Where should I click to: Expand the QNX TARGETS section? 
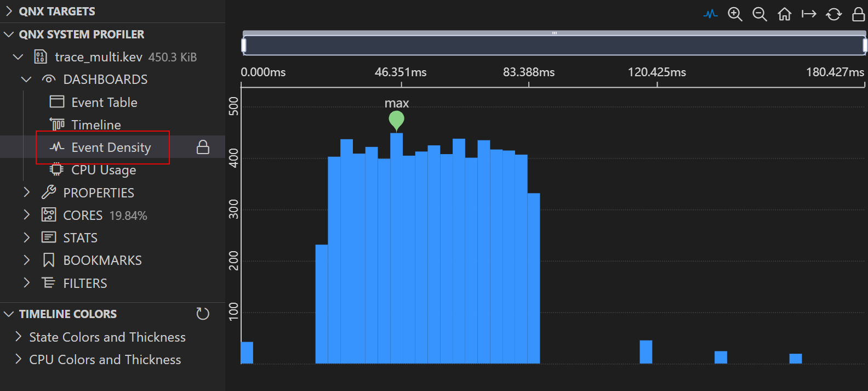click(9, 11)
